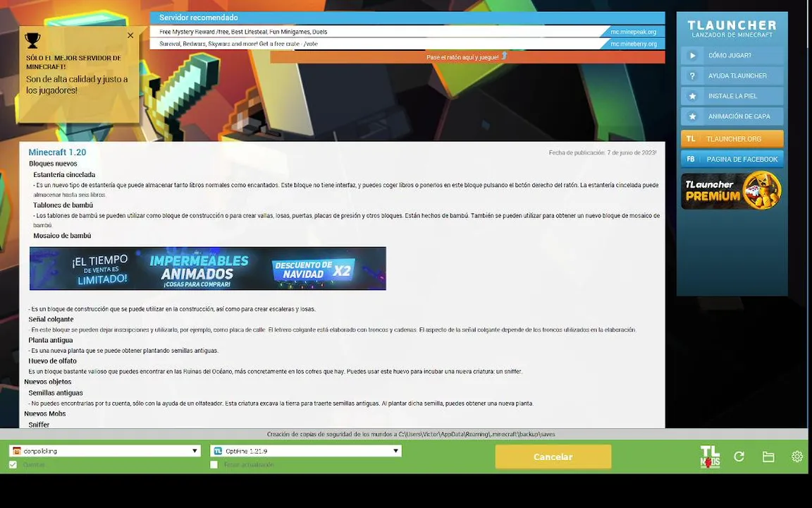Screen dimensions: 812x508
Task: Click the 'Huevo de olfato' heading
Action: click(52, 361)
